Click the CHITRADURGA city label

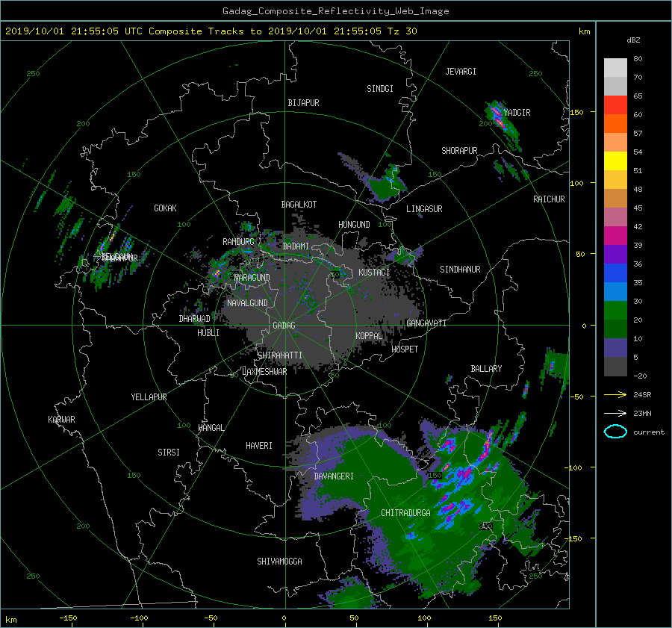[405, 513]
